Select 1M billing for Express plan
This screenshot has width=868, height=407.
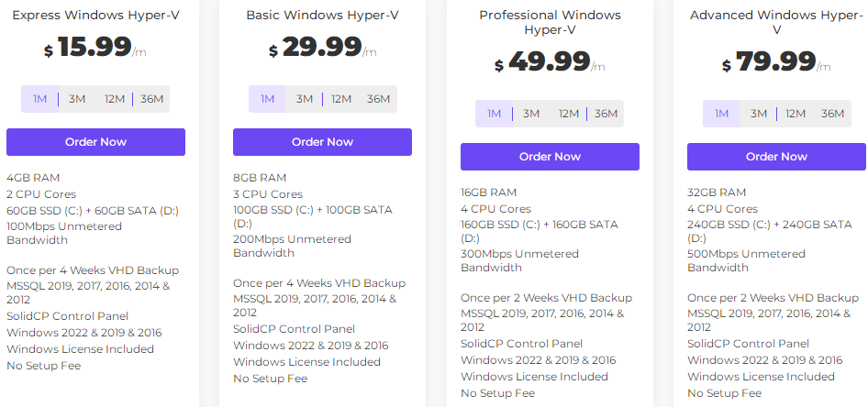(39, 99)
